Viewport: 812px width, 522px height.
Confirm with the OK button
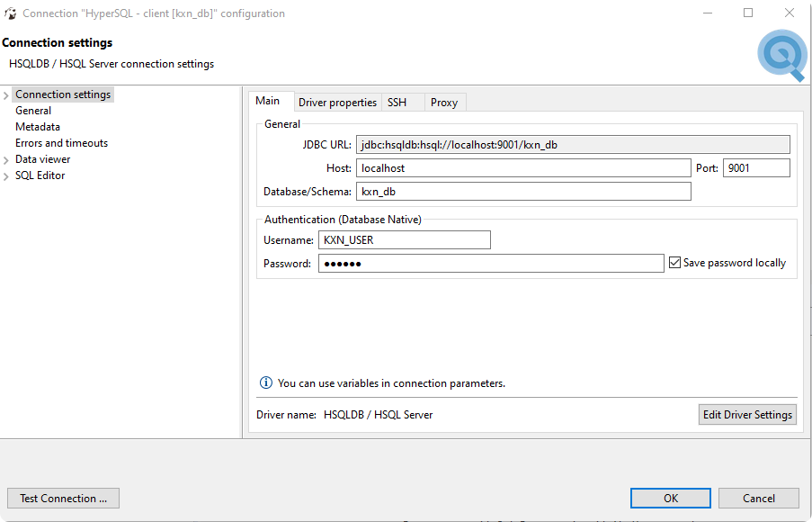[671, 499]
